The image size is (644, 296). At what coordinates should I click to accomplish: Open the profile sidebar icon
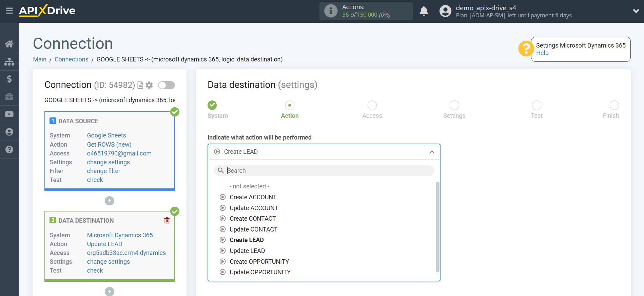(x=9, y=132)
